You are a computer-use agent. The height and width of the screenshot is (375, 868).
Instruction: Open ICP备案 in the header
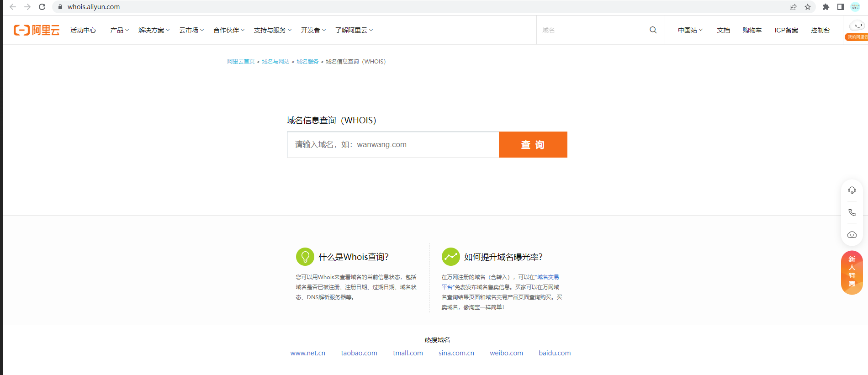tap(786, 30)
